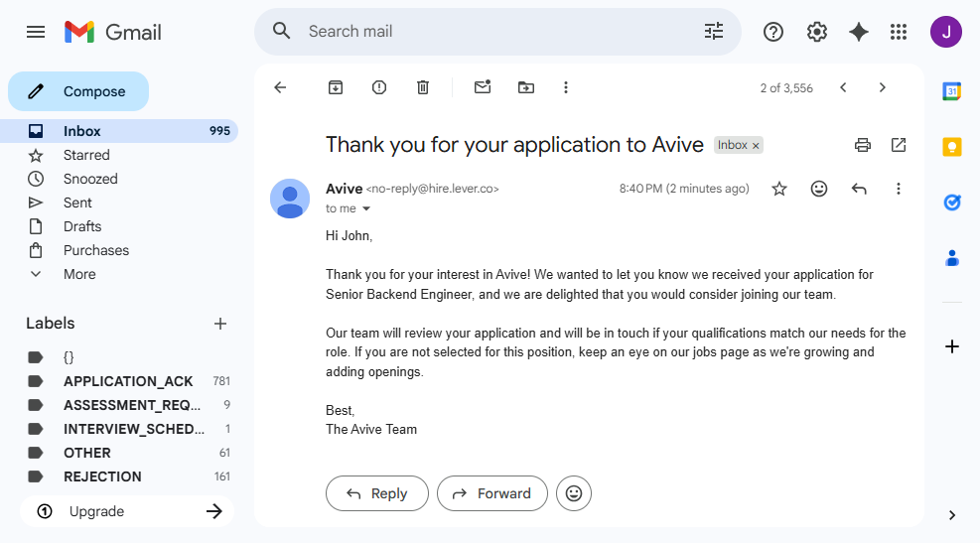Screen dimensions: 980x543
Task: Open the Sent folder
Action: 77,203
